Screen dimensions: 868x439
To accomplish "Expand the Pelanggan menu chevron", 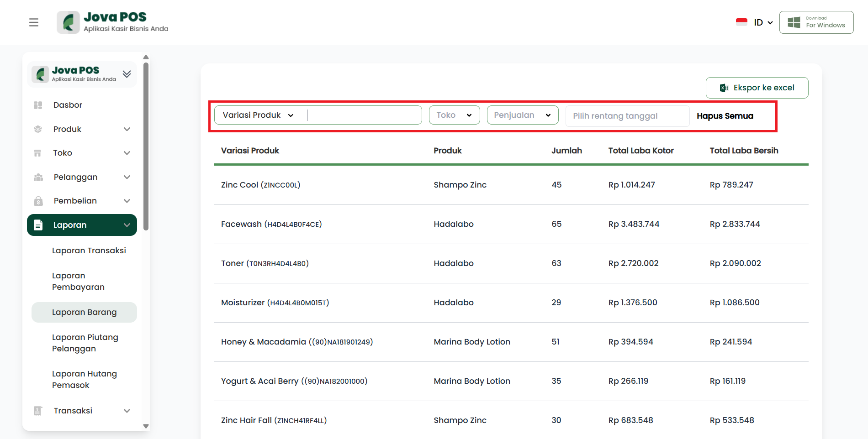I will pyautogui.click(x=127, y=177).
